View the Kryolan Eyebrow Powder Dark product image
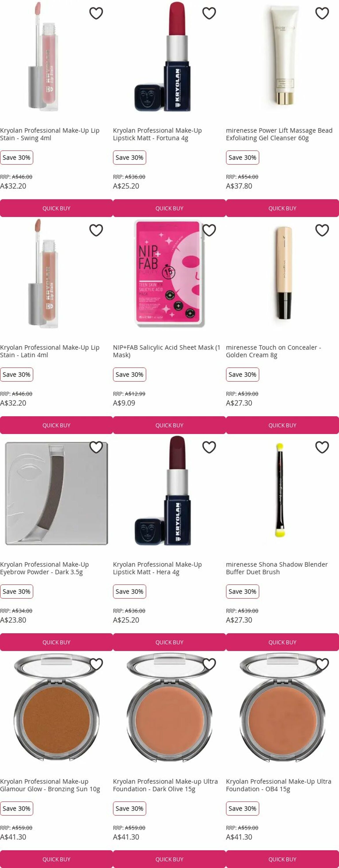The height and width of the screenshot is (868, 339). 56,494
